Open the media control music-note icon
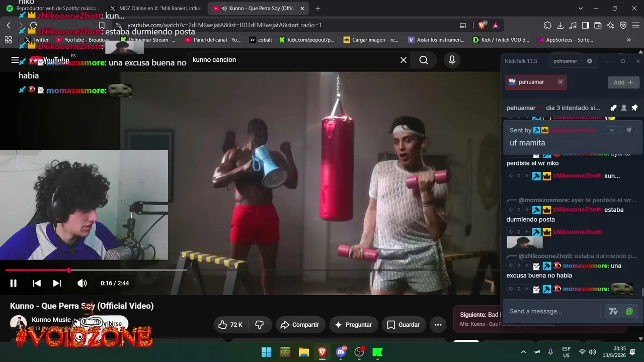This screenshot has height=362, width=644. coord(573,26)
